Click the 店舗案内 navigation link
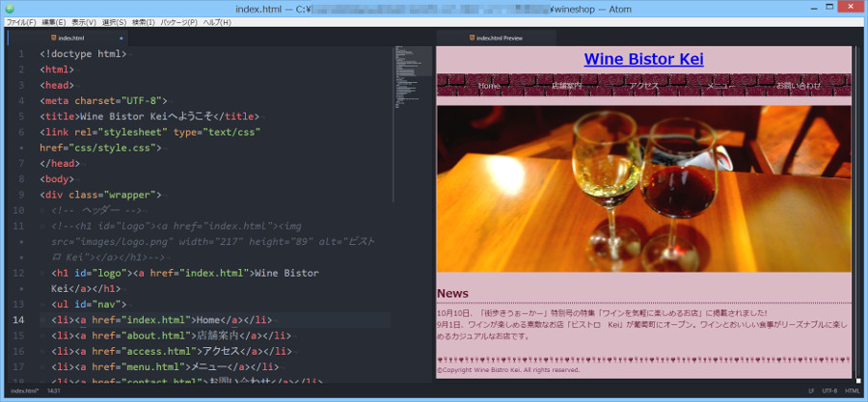 pyautogui.click(x=567, y=86)
